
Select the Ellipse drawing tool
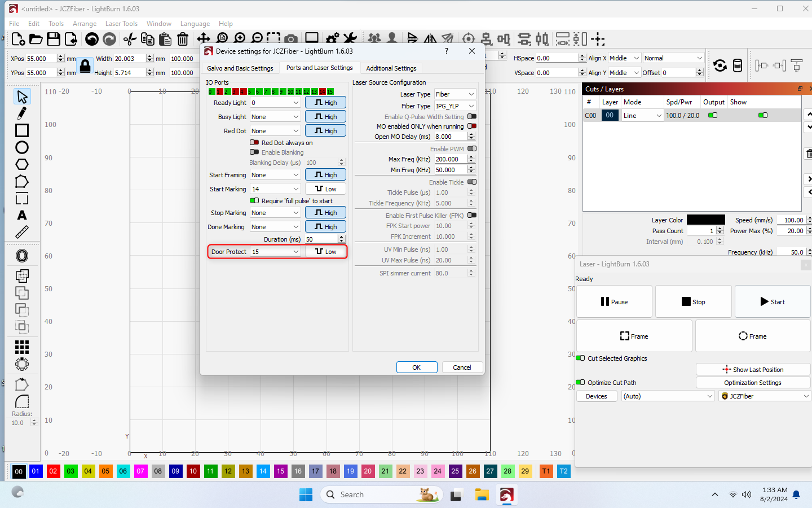[22, 147]
